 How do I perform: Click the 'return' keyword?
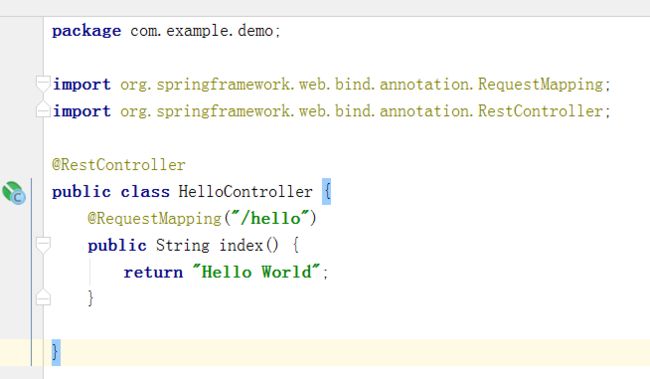[153, 272]
